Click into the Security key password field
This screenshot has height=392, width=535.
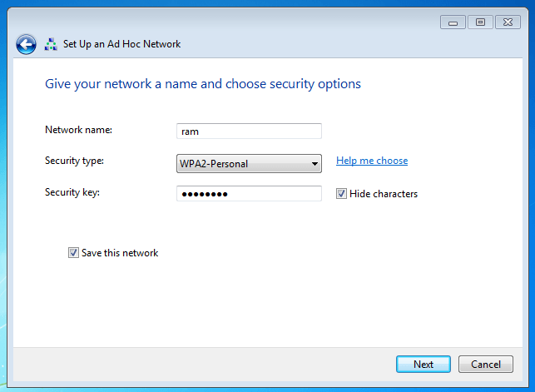click(249, 194)
